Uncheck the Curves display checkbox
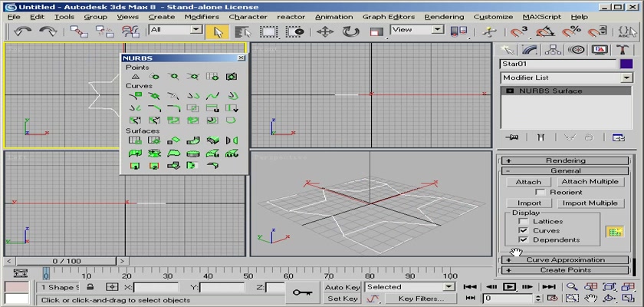644x307 pixels. [523, 230]
